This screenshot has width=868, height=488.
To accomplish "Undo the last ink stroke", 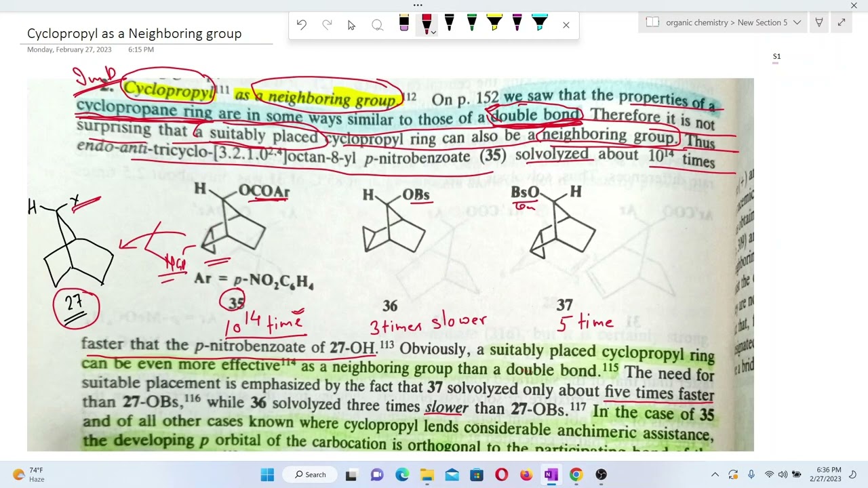I will pyautogui.click(x=302, y=25).
